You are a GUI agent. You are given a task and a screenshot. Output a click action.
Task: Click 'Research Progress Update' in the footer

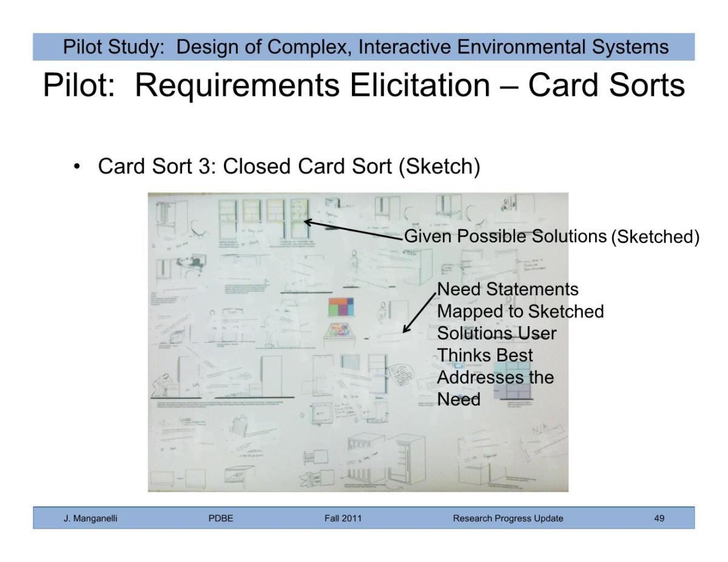pos(508,518)
